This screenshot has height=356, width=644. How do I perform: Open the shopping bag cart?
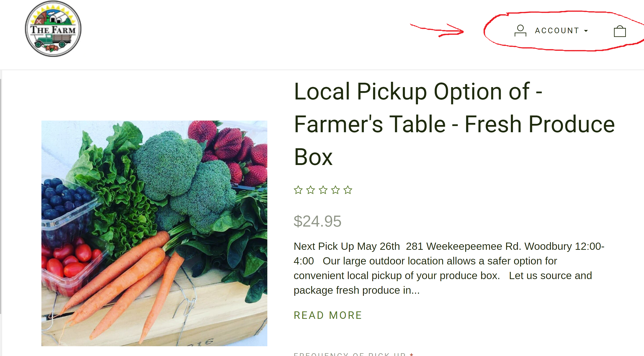[x=620, y=31]
